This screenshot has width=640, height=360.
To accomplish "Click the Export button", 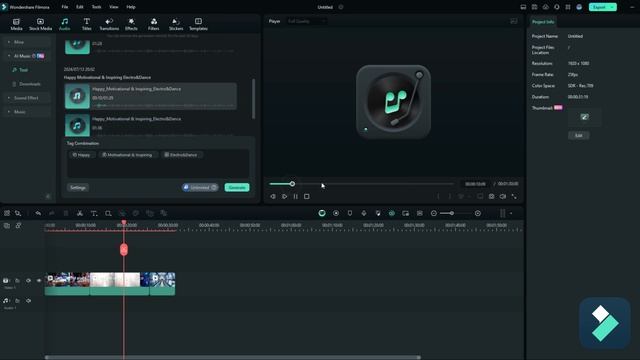I will pyautogui.click(x=599, y=7).
